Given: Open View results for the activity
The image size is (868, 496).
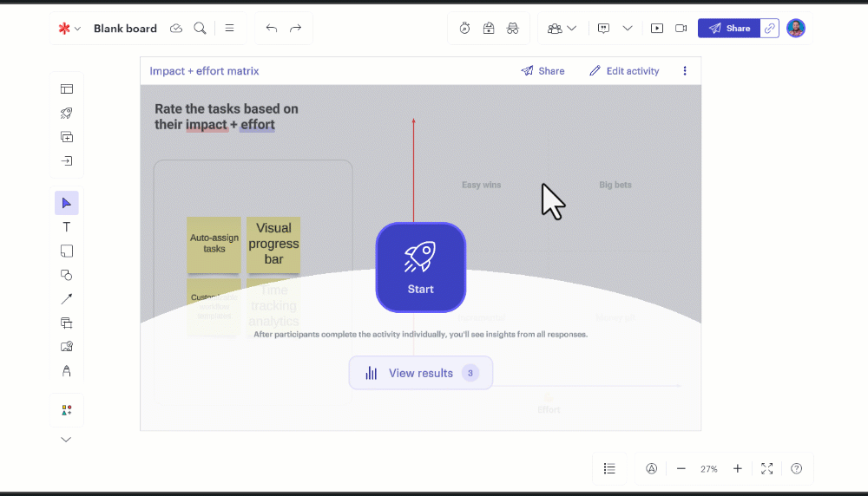Looking at the screenshot, I should click(421, 373).
